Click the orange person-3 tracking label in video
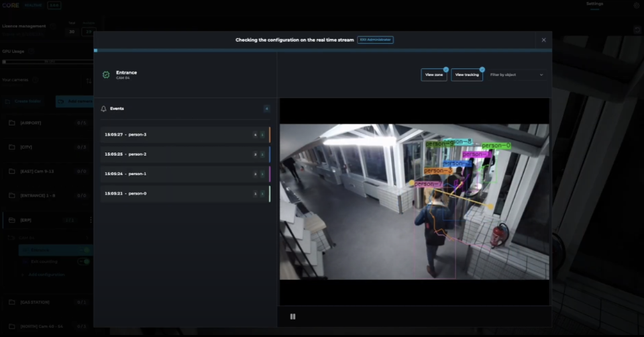The image size is (644, 337). (x=438, y=171)
